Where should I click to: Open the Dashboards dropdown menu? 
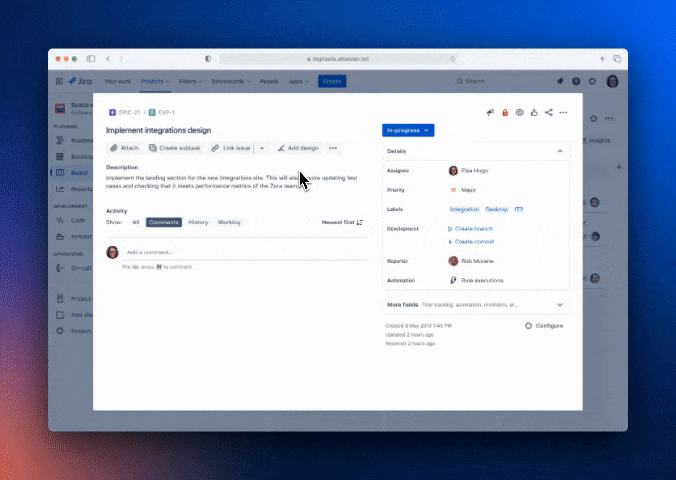coord(231,81)
